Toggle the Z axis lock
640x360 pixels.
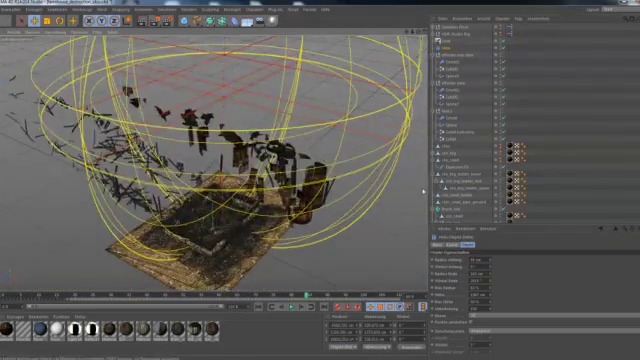click(x=114, y=21)
